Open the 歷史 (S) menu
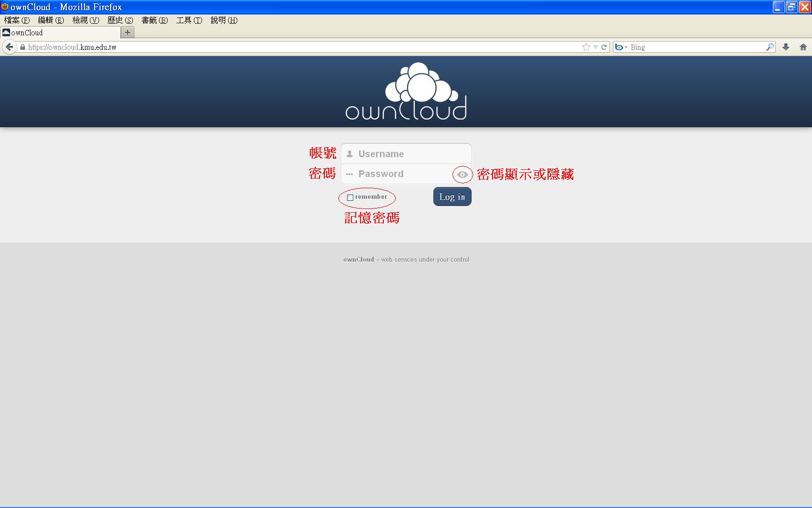This screenshot has width=812, height=508. click(x=120, y=20)
